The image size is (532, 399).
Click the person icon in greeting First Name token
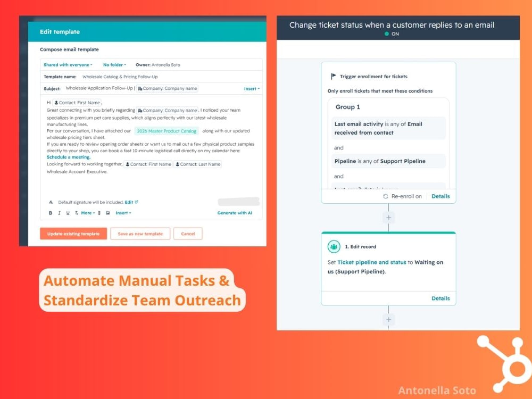point(56,103)
